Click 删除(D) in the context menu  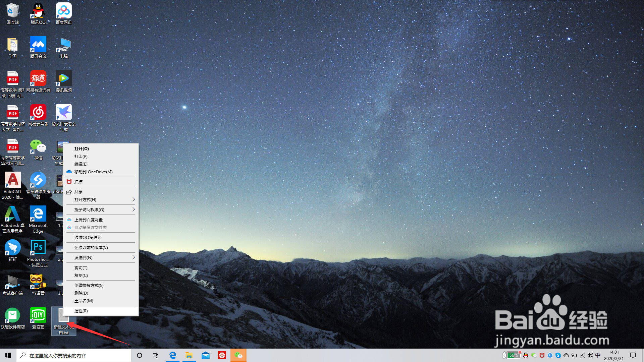tap(81, 293)
